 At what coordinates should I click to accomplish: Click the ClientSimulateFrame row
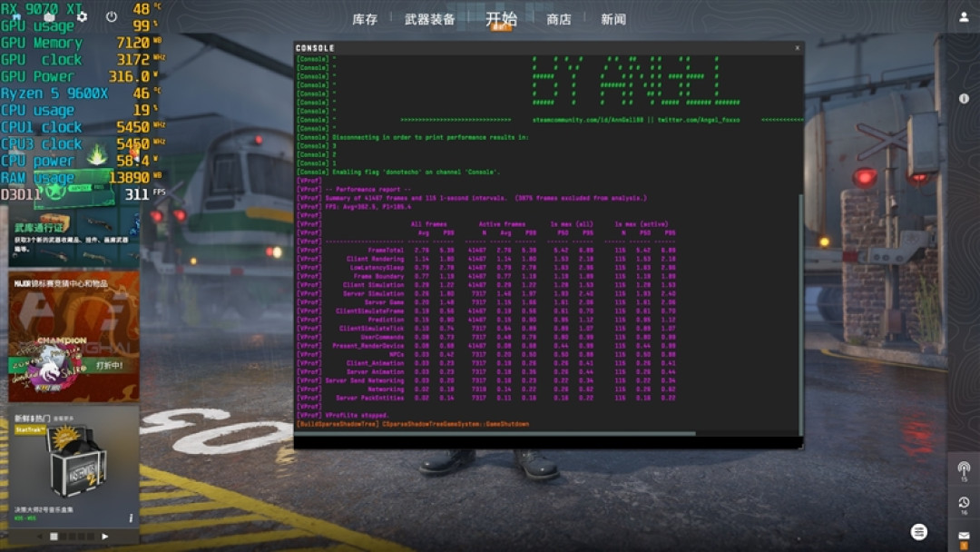pyautogui.click(x=486, y=310)
